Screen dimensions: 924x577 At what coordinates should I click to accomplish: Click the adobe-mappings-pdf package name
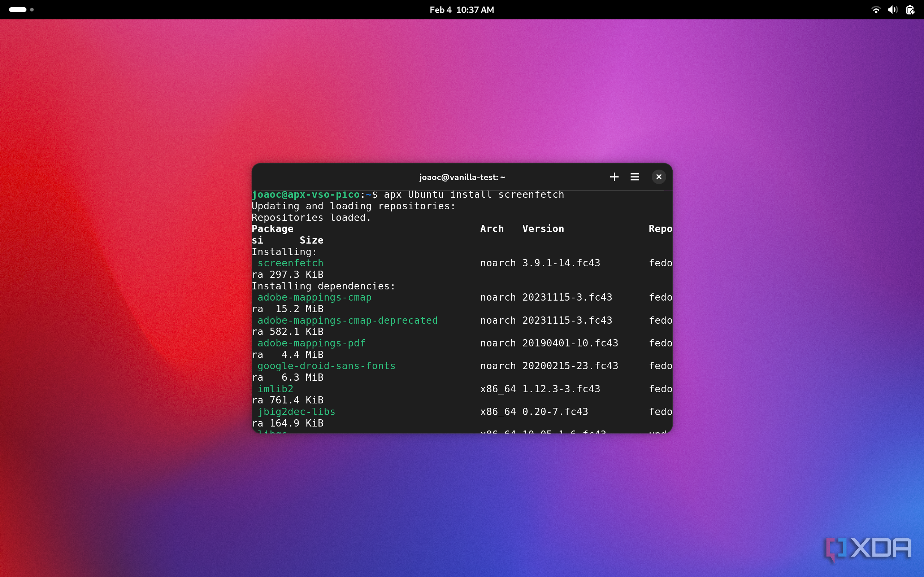tap(312, 343)
